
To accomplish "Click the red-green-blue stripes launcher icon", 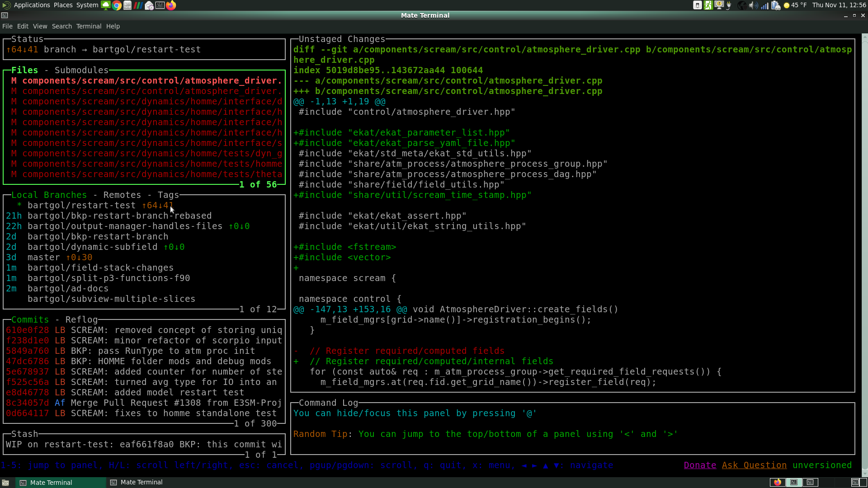I will pyautogui.click(x=138, y=5).
